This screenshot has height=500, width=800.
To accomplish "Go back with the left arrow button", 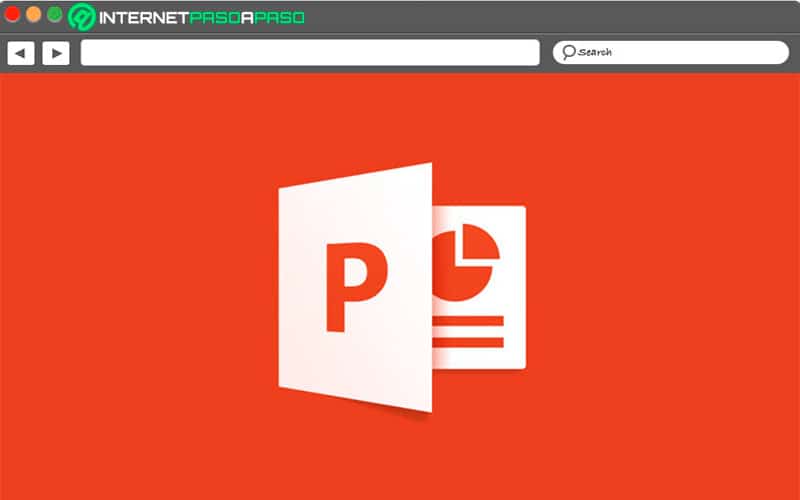I will pos(21,53).
